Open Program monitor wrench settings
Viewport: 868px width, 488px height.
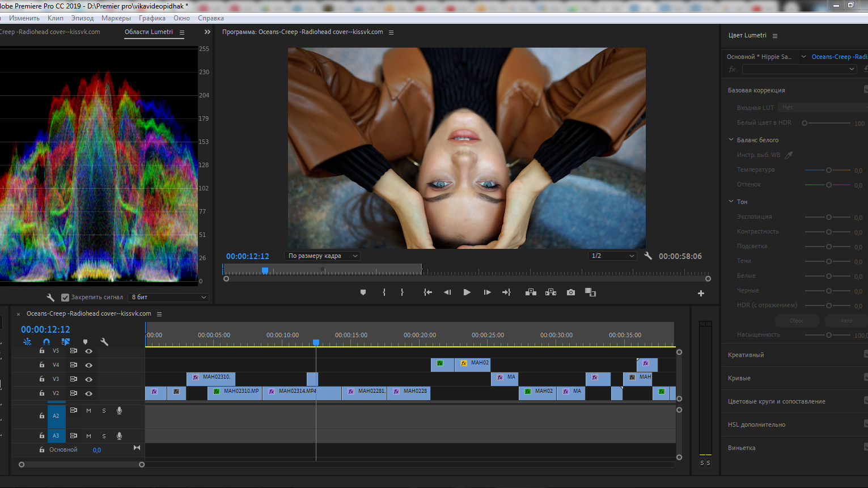648,256
